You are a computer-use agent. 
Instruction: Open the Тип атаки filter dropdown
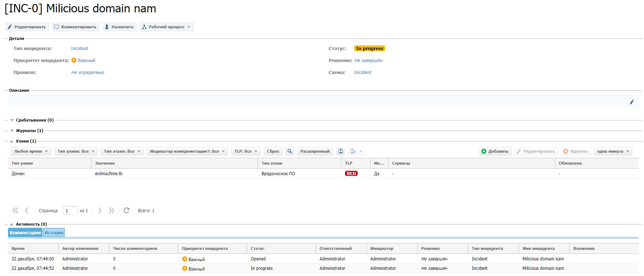click(122, 151)
